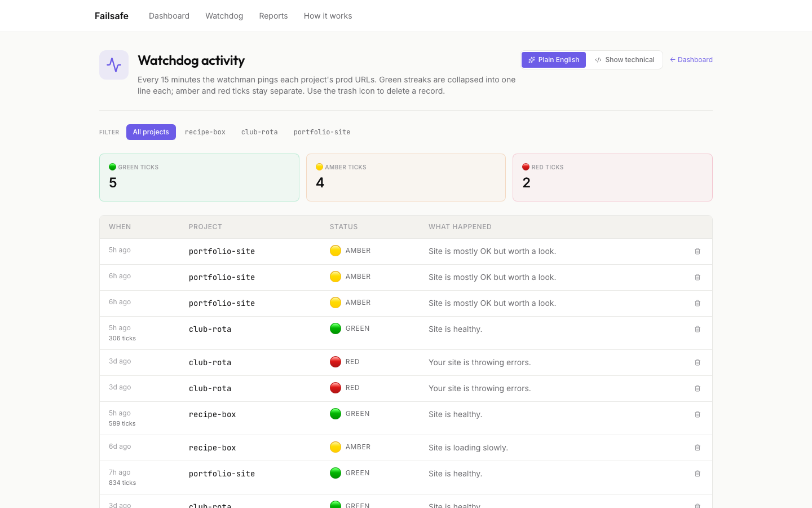
Task: Go back via the Dashboard arrow link
Action: click(691, 60)
